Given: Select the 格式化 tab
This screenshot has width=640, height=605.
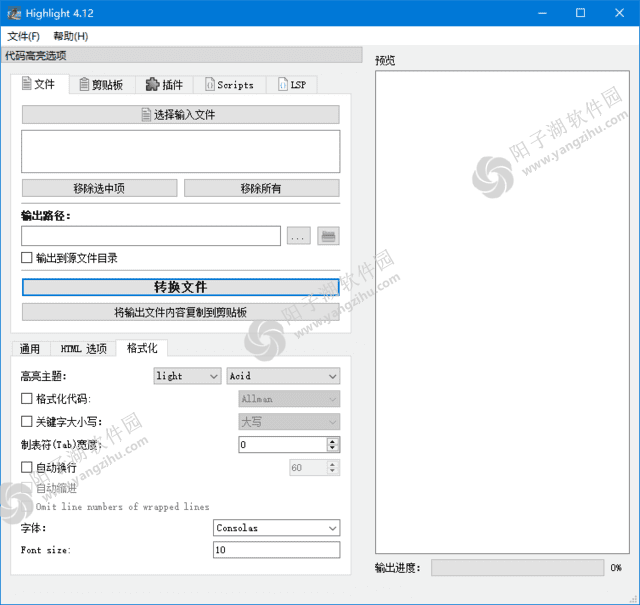Looking at the screenshot, I should click(x=142, y=348).
